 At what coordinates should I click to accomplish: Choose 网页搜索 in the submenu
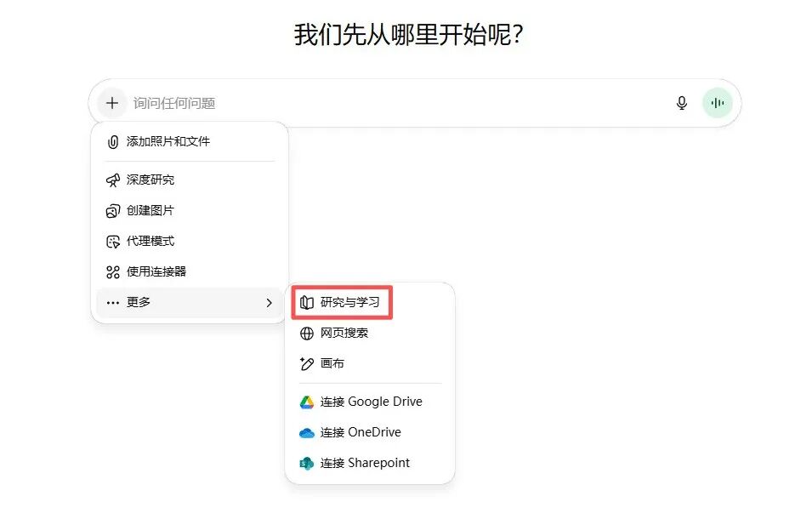(x=344, y=334)
